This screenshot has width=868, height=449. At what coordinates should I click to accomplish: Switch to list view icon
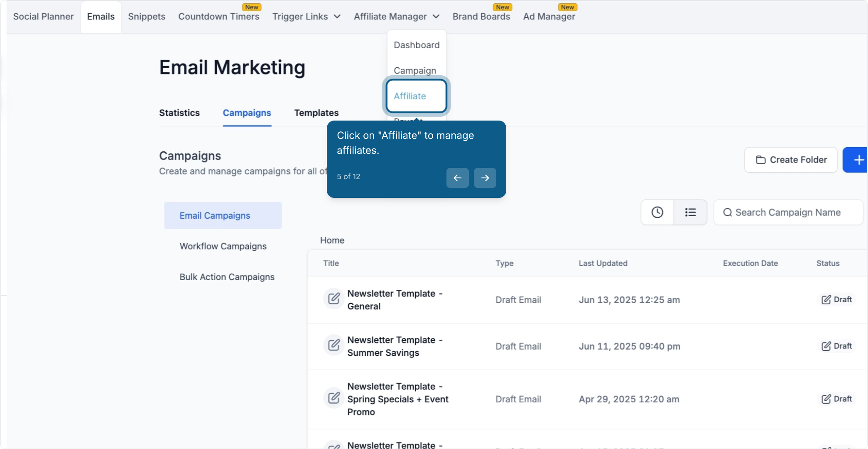(690, 212)
